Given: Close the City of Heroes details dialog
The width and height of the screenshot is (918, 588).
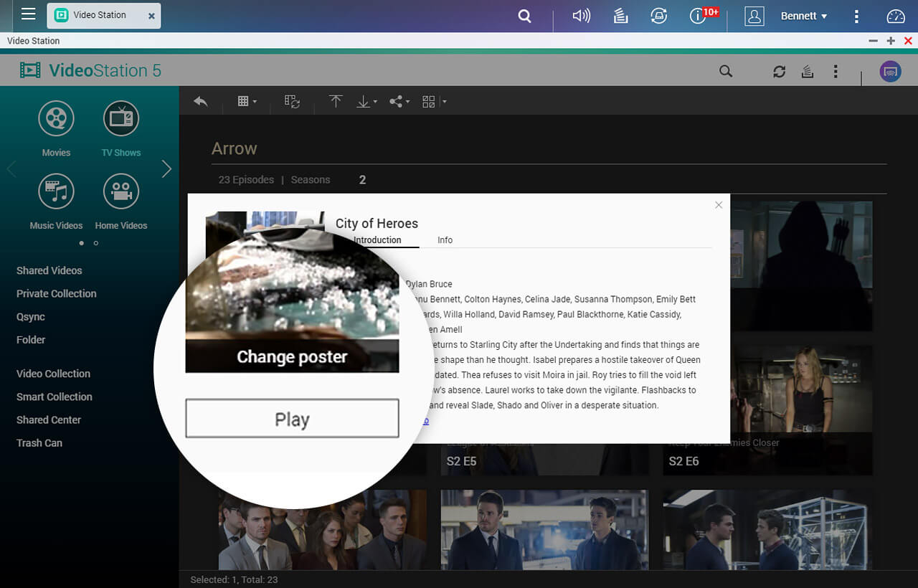Looking at the screenshot, I should 719,205.
